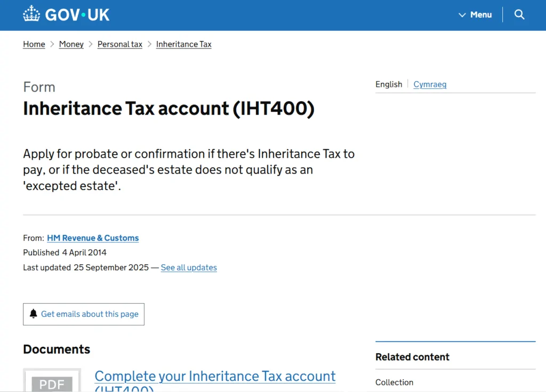Switch the page language to Cymraeg
This screenshot has width=546, height=392.
pyautogui.click(x=430, y=84)
